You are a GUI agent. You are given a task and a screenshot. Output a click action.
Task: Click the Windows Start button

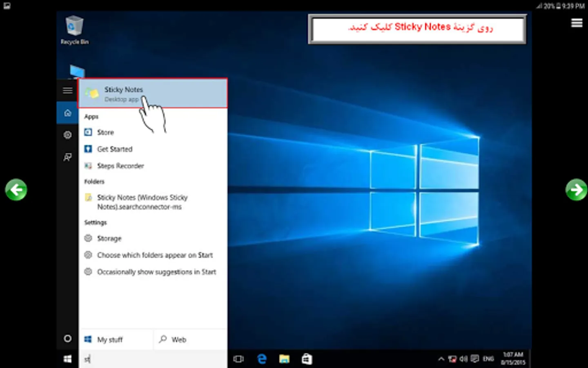pos(68,359)
